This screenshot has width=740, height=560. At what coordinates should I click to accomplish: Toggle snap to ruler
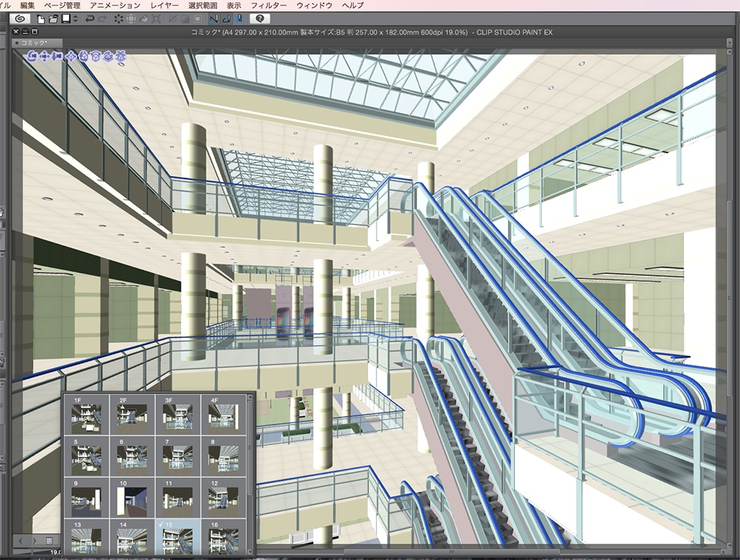click(x=214, y=19)
